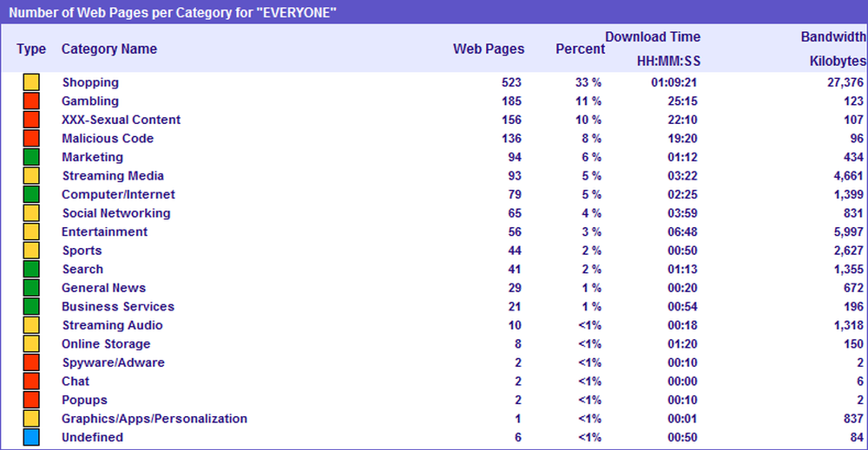Image resolution: width=868 pixels, height=450 pixels.
Task: Click green type icon for General News
Action: pyautogui.click(x=31, y=288)
